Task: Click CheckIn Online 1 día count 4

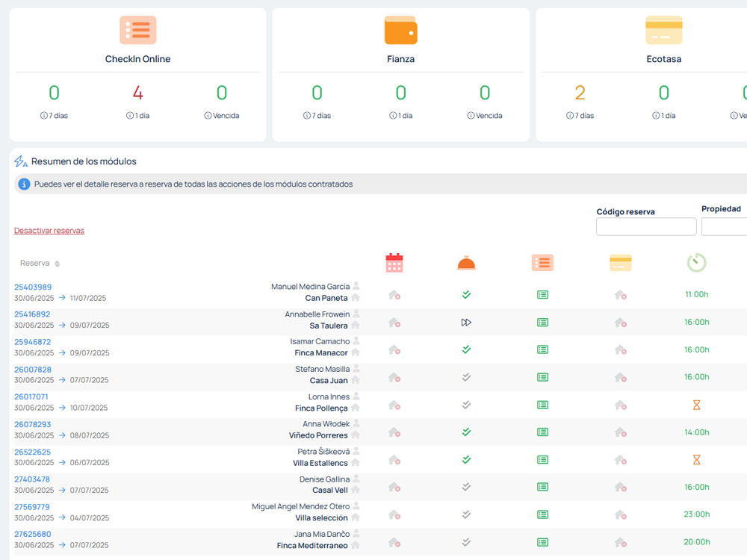Action: tap(137, 93)
